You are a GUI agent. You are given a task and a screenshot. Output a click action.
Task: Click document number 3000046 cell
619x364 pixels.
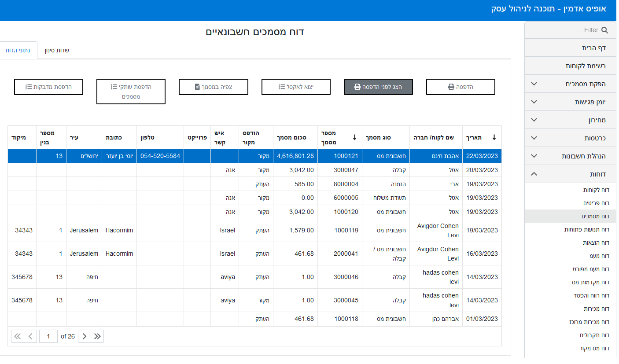tap(340, 277)
